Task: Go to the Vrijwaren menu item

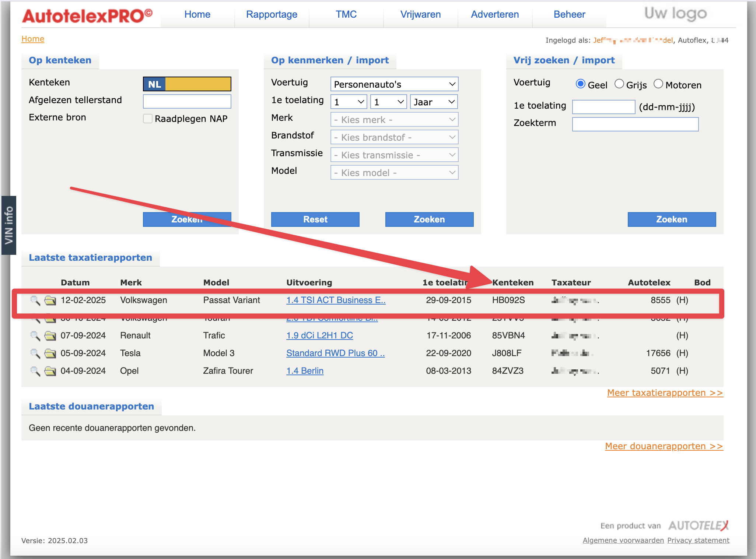Action: [x=420, y=14]
